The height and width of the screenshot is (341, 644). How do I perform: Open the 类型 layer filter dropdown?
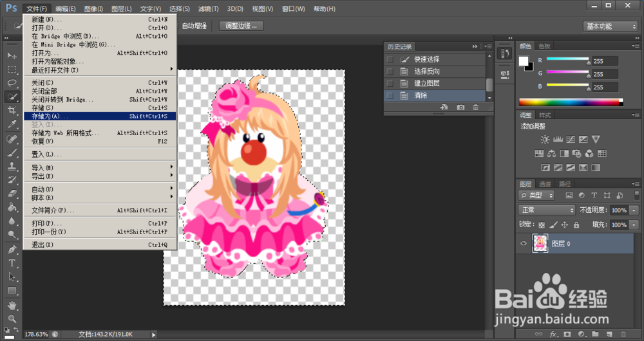point(536,196)
